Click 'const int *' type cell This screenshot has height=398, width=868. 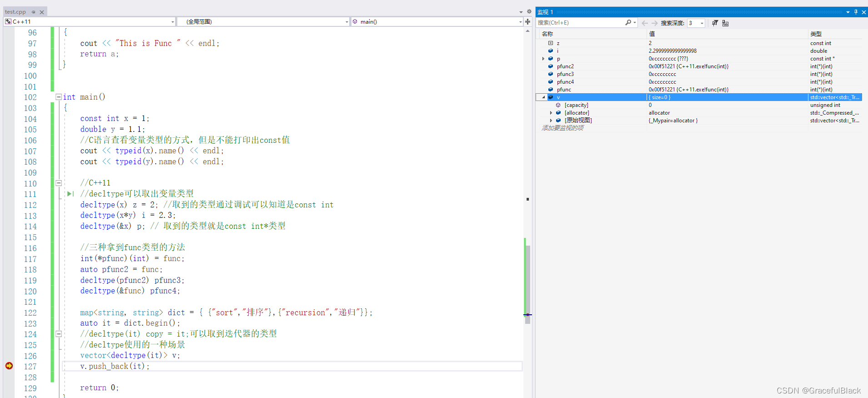[x=823, y=59]
